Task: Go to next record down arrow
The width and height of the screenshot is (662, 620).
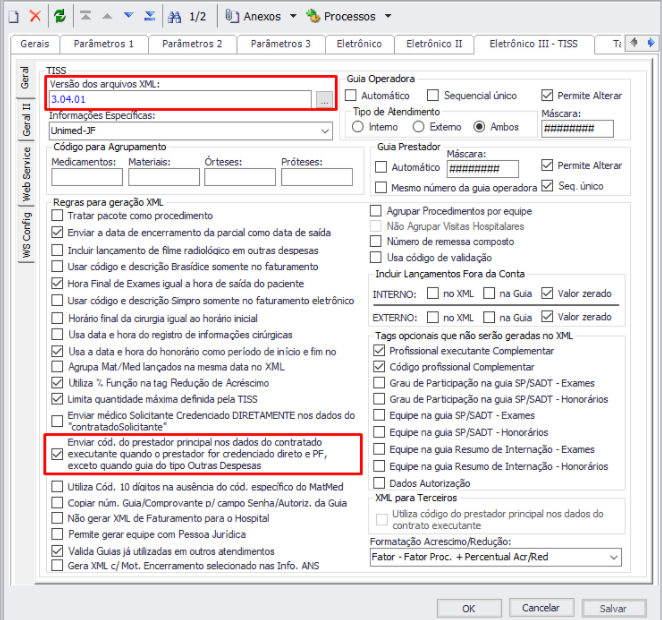Action: pyautogui.click(x=129, y=16)
